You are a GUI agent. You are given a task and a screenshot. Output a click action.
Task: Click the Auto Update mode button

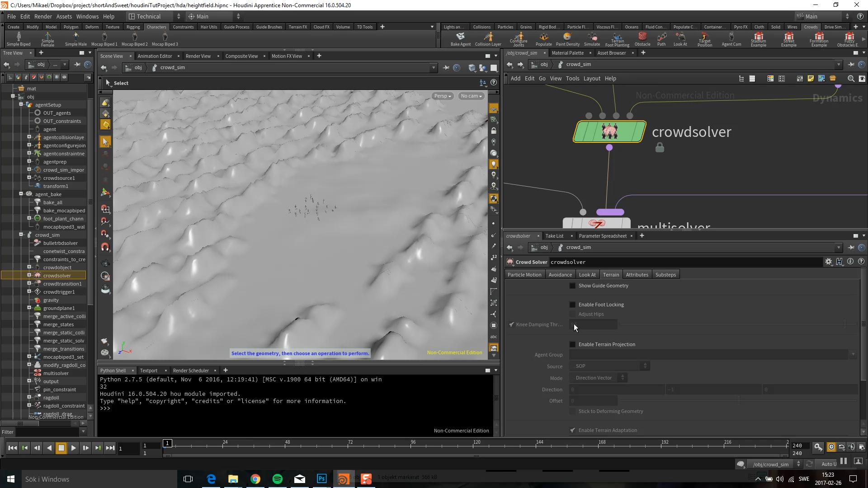[x=829, y=464]
